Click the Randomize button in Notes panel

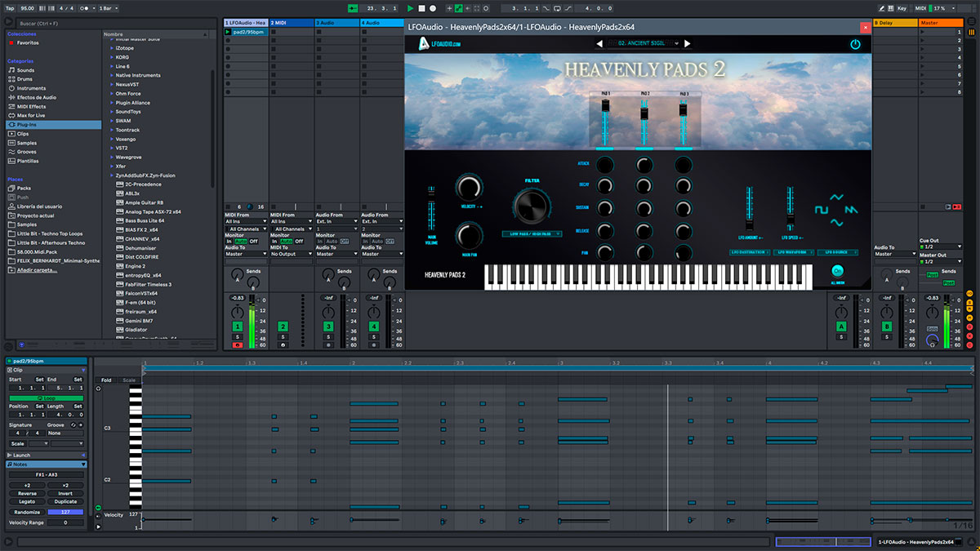(27, 512)
